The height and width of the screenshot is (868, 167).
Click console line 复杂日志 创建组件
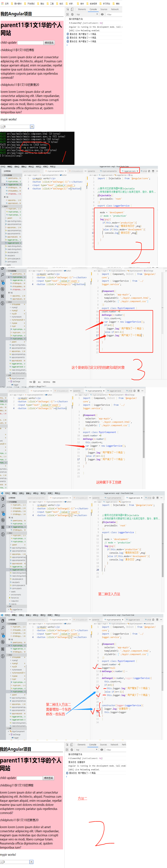[x=77, y=762]
